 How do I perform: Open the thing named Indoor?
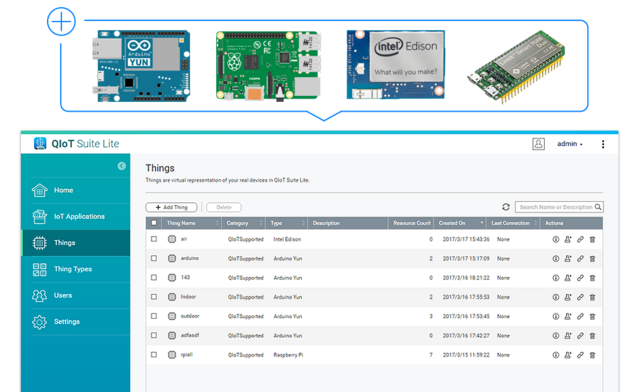tap(188, 297)
